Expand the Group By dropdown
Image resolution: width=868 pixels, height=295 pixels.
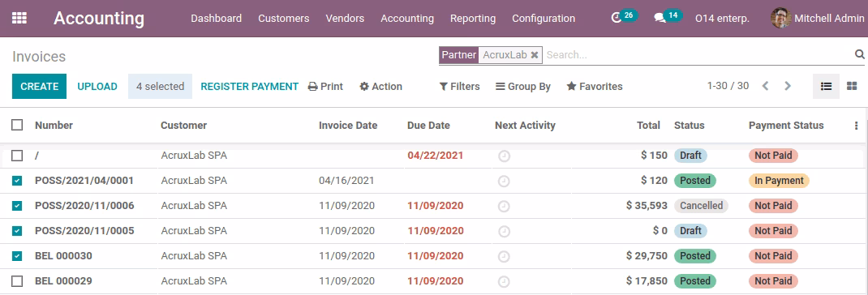(x=523, y=87)
